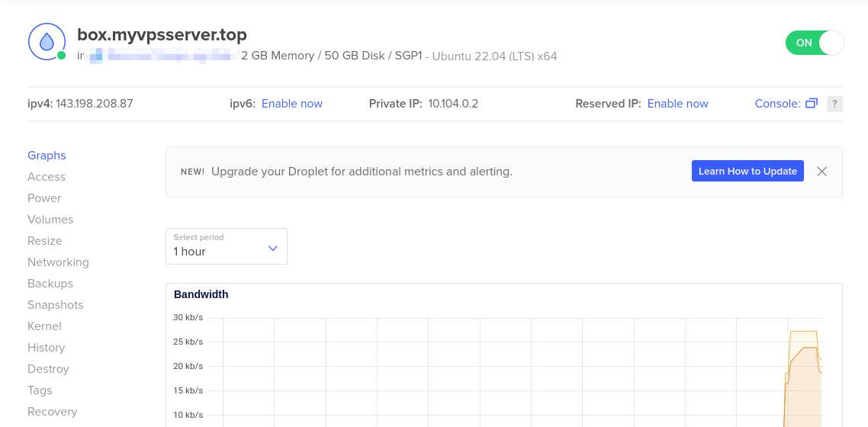Open the Destroy section
The width and height of the screenshot is (868, 427).
(48, 369)
